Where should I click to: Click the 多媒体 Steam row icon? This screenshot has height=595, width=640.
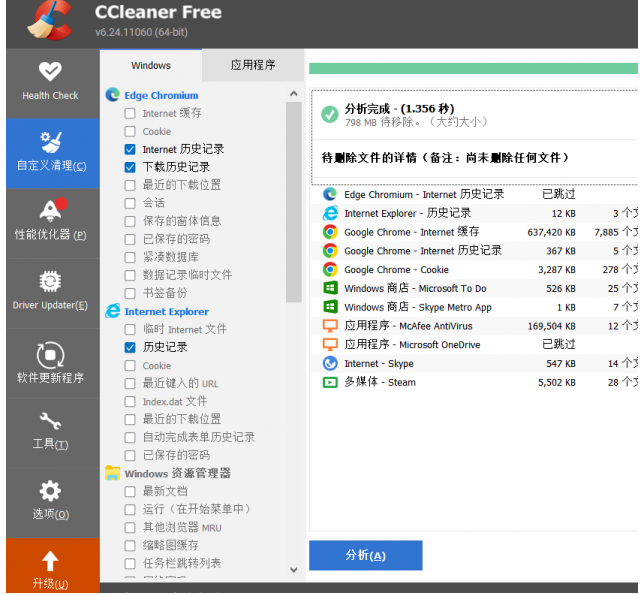(x=330, y=382)
